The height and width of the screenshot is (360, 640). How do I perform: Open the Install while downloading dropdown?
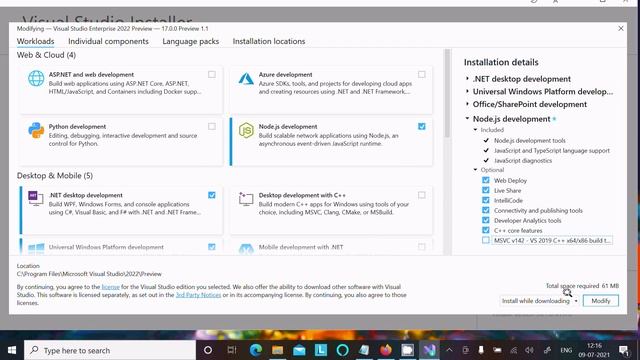coord(539,301)
